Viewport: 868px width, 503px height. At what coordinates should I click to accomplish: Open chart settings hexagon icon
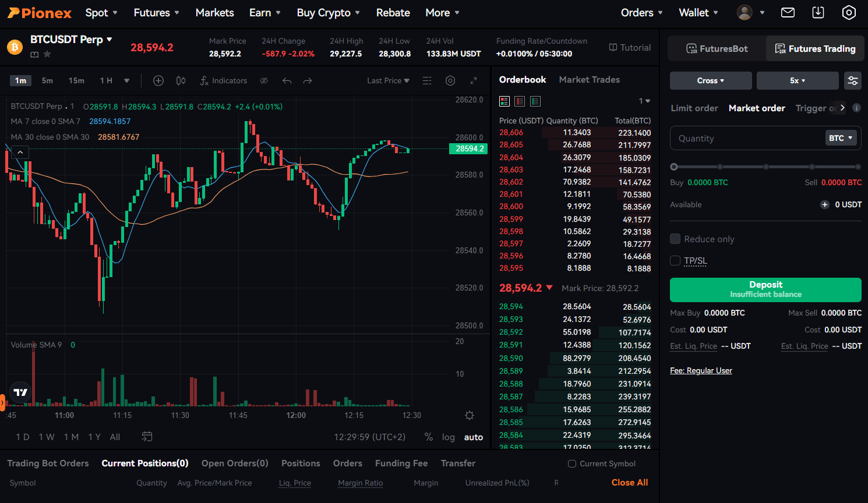[450, 81]
